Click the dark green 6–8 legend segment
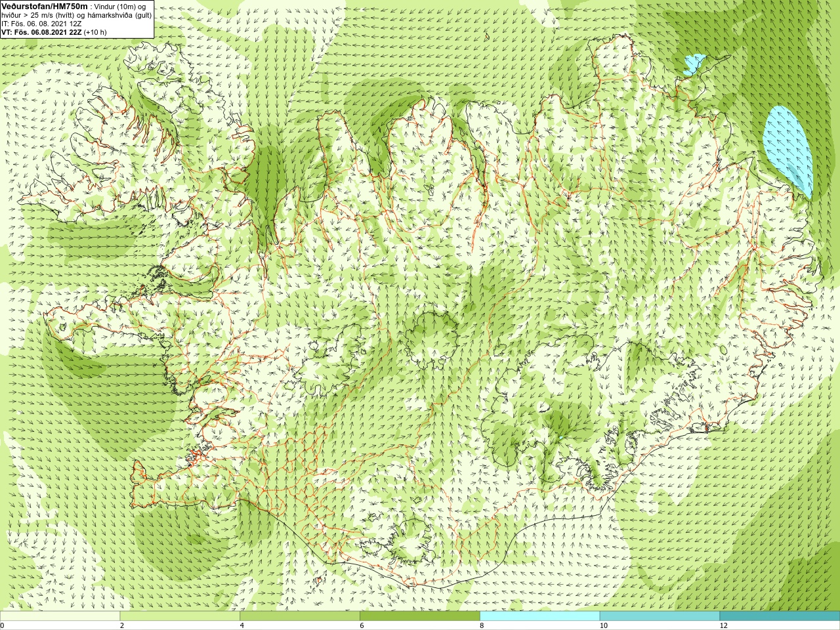 click(420, 616)
